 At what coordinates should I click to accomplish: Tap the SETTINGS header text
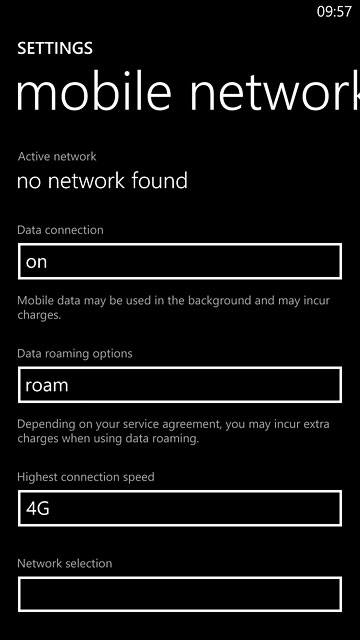(55, 49)
